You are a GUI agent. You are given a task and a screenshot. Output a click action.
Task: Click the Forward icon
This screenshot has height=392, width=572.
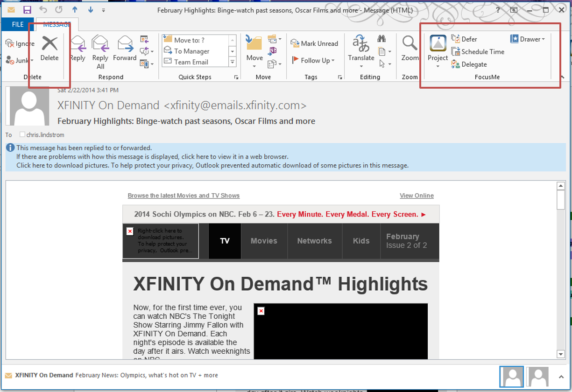click(125, 43)
